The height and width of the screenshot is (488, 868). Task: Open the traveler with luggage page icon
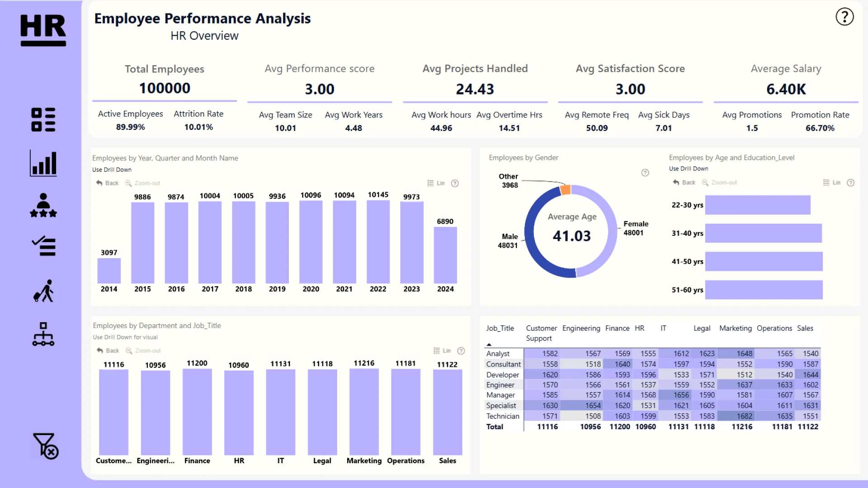(43, 291)
